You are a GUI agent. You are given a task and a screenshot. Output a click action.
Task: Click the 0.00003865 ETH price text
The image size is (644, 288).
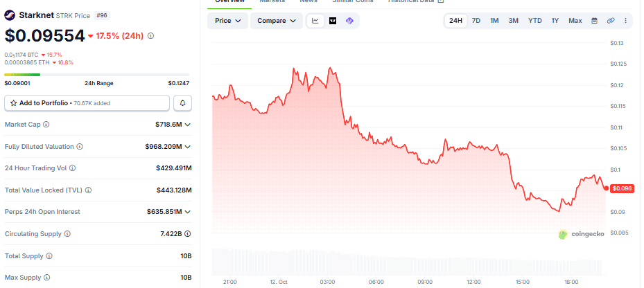pos(27,62)
